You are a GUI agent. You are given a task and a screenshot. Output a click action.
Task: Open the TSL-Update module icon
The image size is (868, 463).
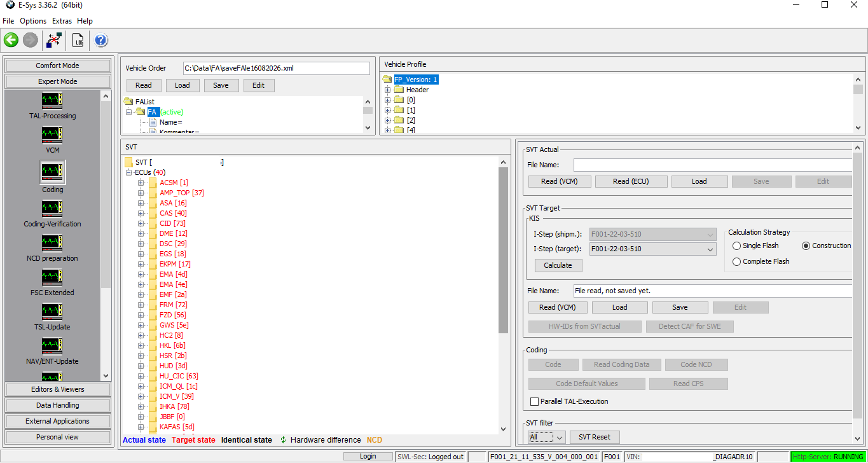point(52,312)
